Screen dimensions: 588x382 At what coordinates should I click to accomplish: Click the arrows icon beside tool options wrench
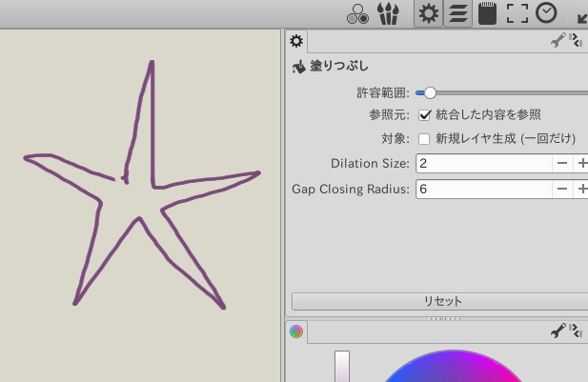pos(576,40)
